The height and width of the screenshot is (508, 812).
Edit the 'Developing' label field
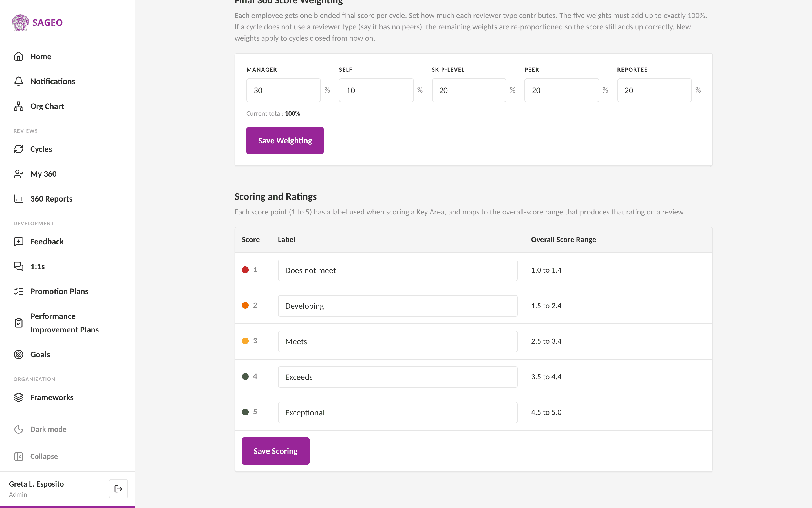point(398,306)
